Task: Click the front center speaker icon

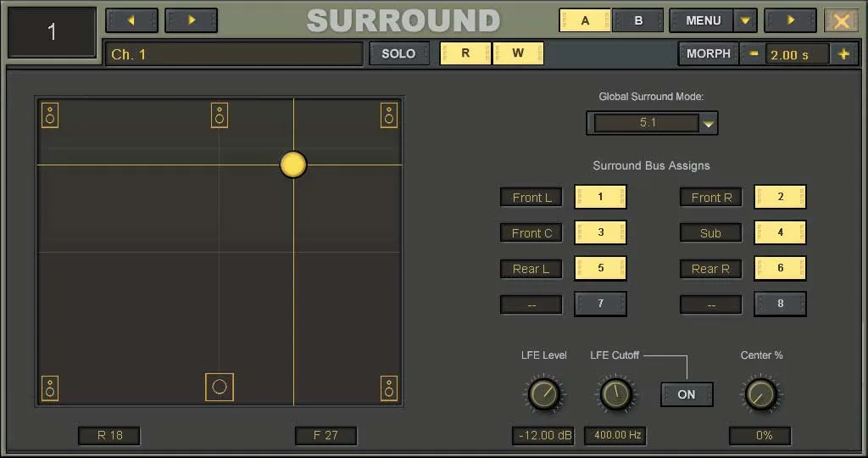Action: (x=220, y=115)
